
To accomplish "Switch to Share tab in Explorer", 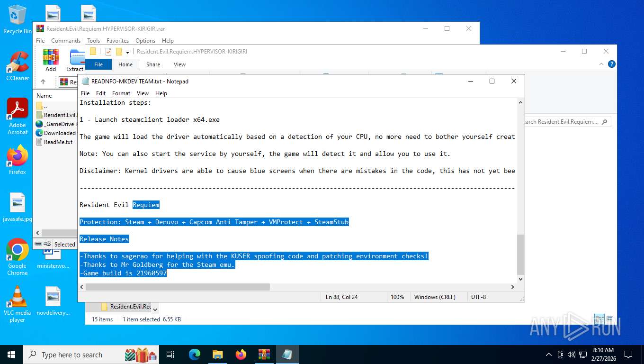I will pos(153,64).
